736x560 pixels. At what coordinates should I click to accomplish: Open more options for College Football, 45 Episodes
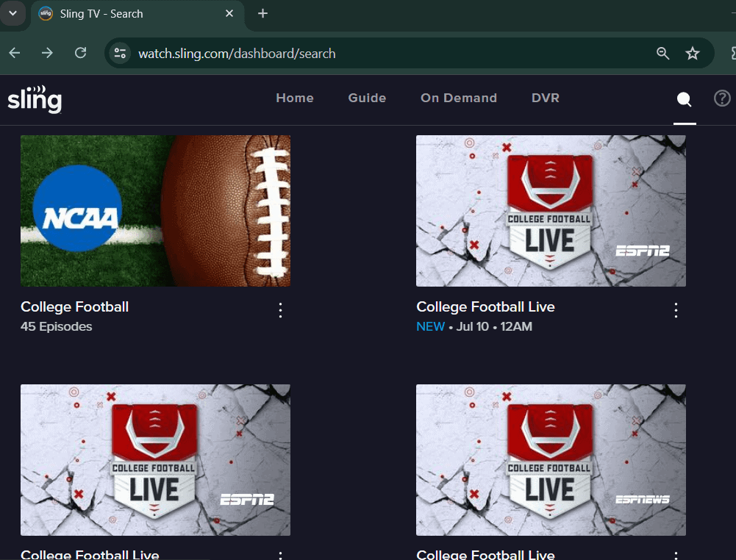coord(280,310)
